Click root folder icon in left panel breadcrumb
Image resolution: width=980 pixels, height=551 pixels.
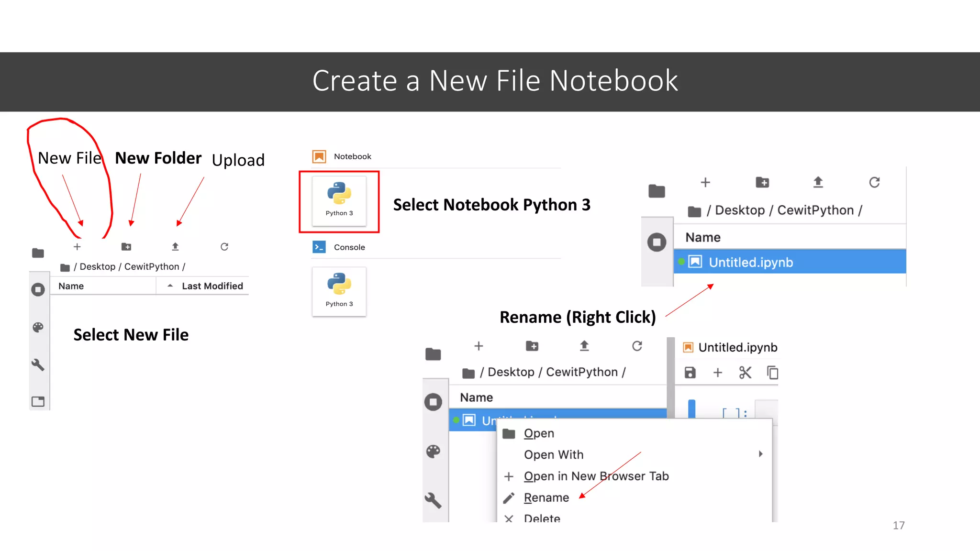pyautogui.click(x=65, y=267)
